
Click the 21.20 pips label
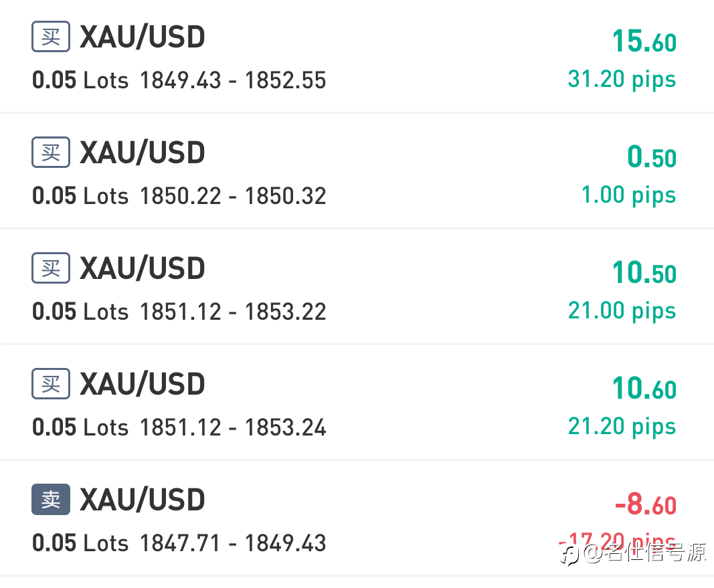pyautogui.click(x=622, y=427)
